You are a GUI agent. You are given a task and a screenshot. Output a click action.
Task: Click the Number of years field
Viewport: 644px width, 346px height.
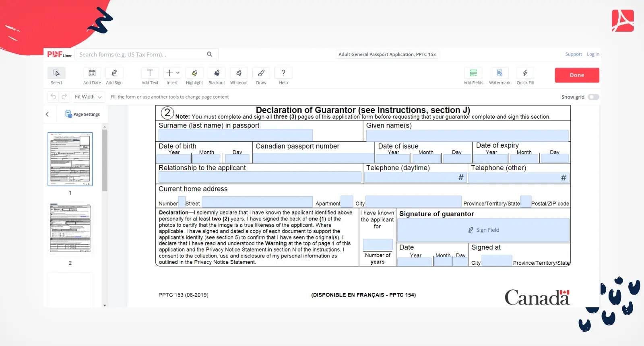378,245
